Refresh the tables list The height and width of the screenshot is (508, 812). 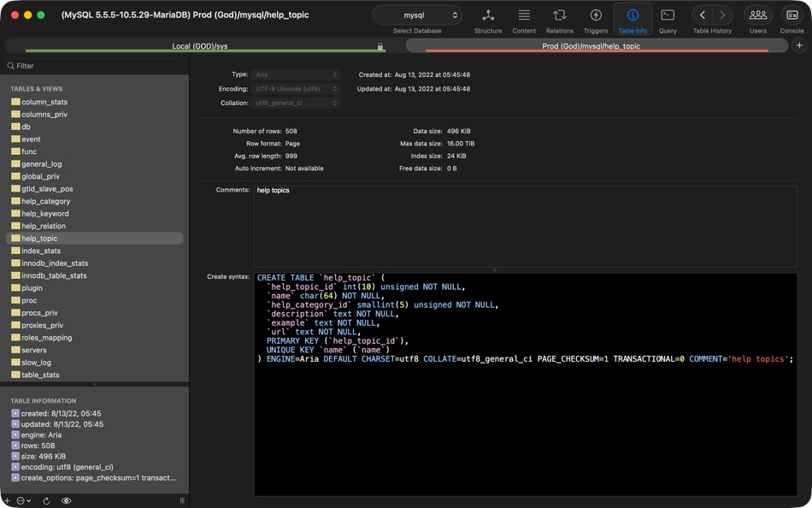point(46,500)
